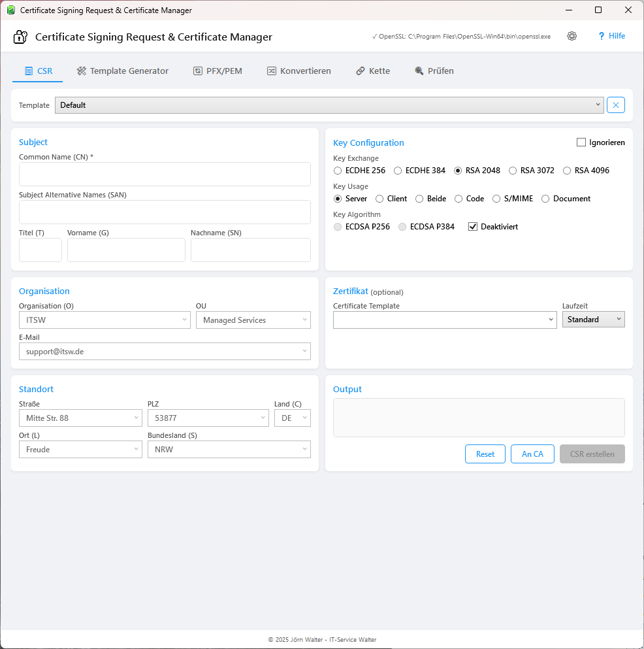
Task: Select the RSA 4096 key exchange option
Action: tap(567, 170)
